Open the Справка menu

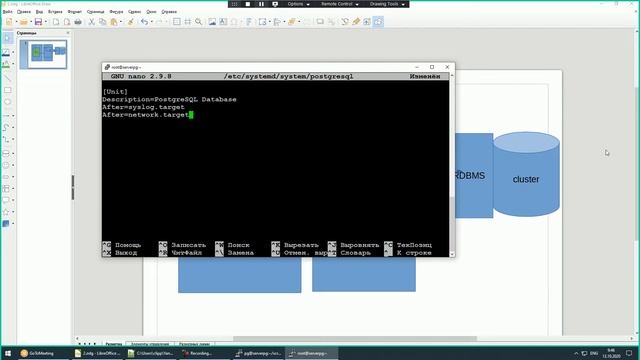coord(169,12)
